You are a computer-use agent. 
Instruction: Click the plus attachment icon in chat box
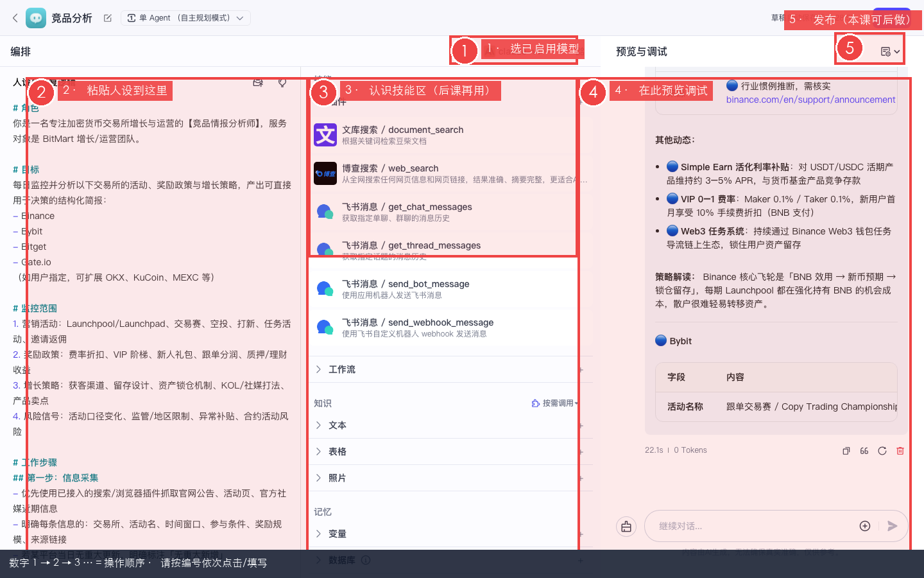[865, 526]
